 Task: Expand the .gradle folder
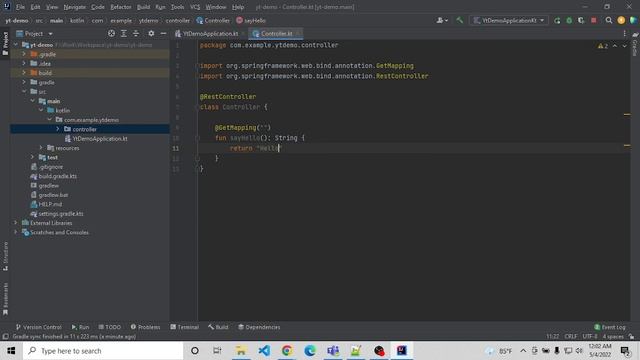tap(24, 54)
